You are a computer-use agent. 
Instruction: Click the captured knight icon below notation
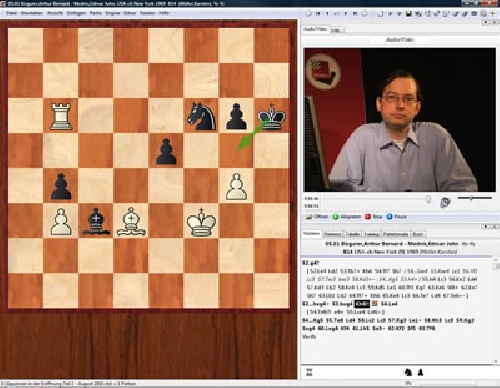click(408, 372)
